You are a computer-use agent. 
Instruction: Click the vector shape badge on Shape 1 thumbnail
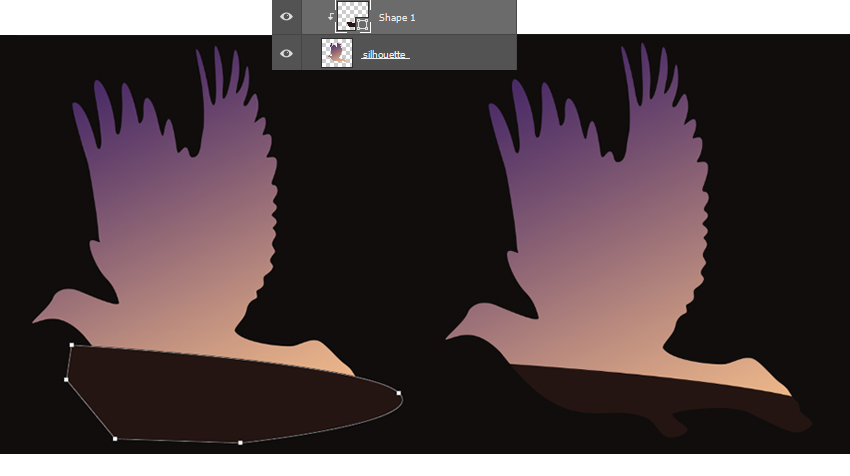tap(364, 24)
